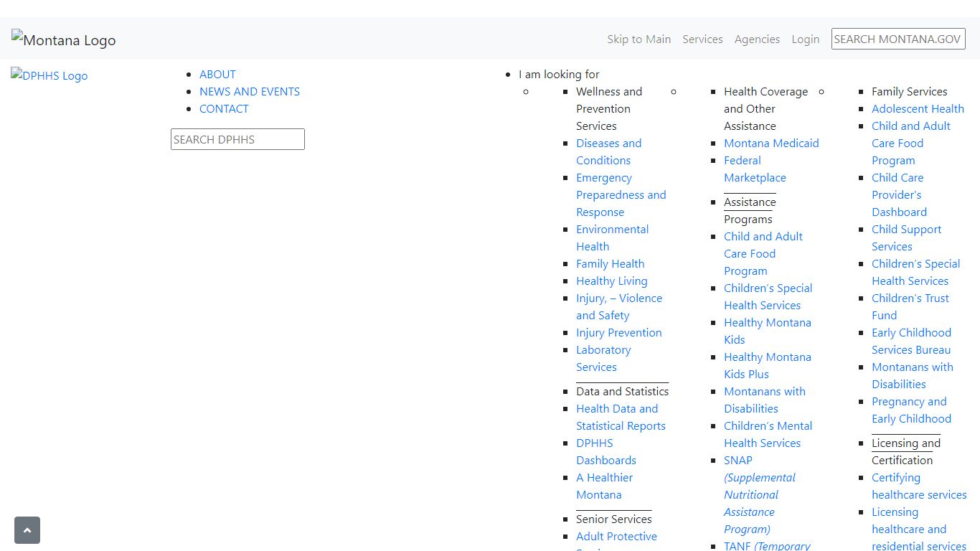Viewport: 980px width, 551px height.
Task: Open A Healthier Montana link
Action: coord(604,486)
